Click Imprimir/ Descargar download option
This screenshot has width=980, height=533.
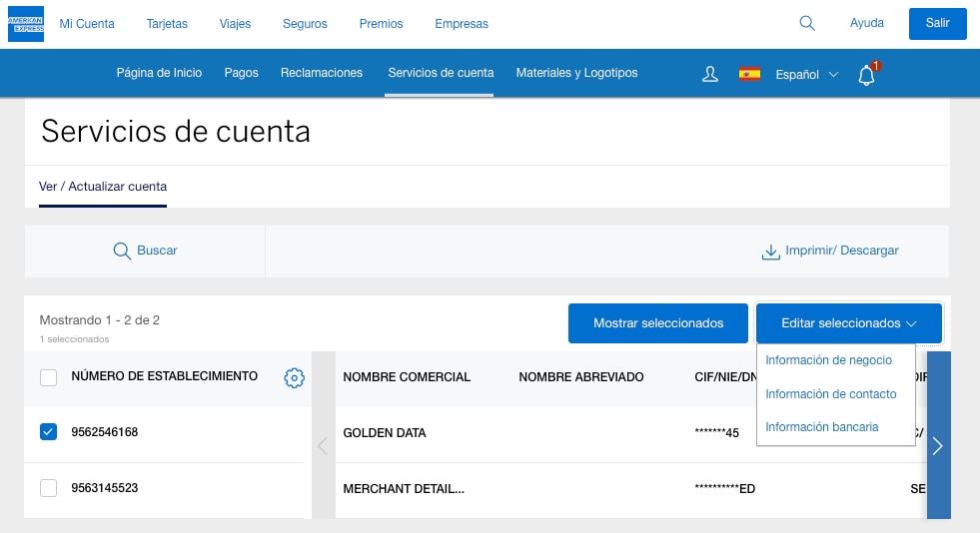click(x=829, y=251)
